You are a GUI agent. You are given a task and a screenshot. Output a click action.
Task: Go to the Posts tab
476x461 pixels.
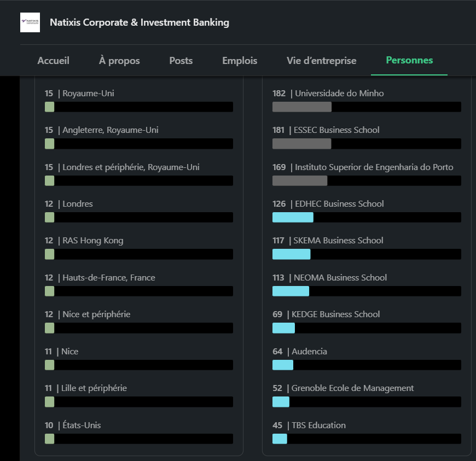point(181,61)
